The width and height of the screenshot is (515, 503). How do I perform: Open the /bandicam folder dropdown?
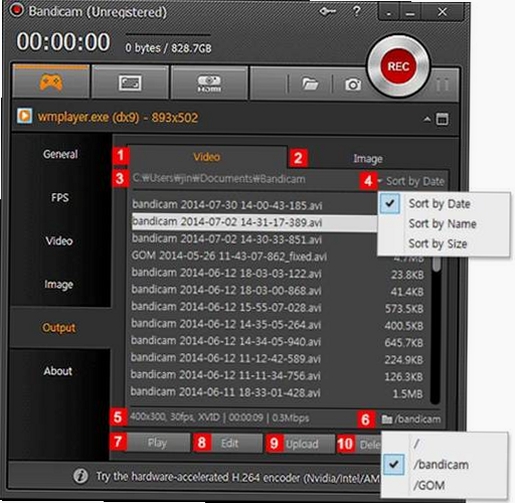[x=412, y=419]
